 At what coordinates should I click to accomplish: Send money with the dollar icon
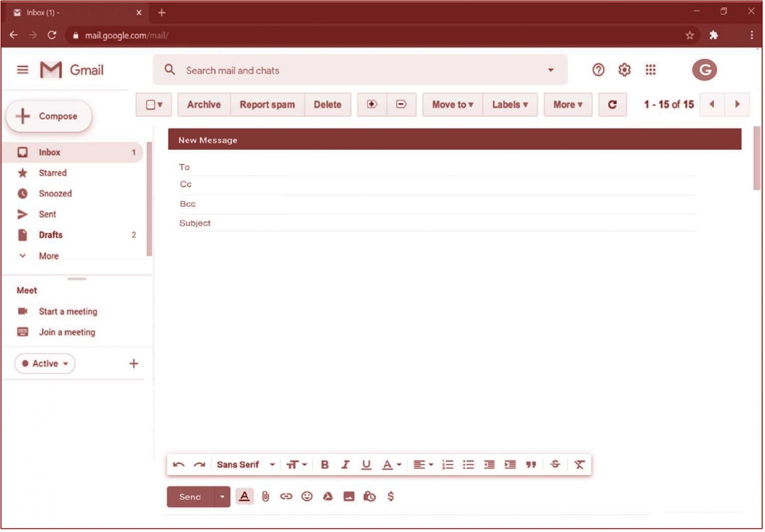point(391,497)
